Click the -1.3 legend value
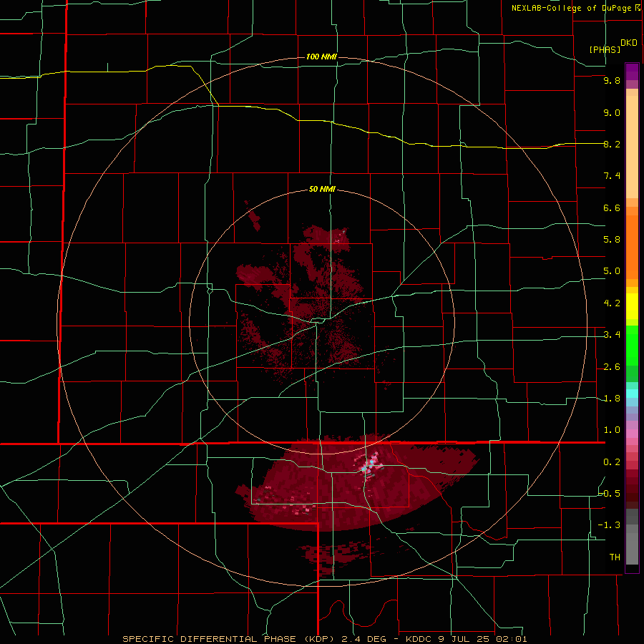The width and height of the screenshot is (644, 644). pyautogui.click(x=609, y=525)
